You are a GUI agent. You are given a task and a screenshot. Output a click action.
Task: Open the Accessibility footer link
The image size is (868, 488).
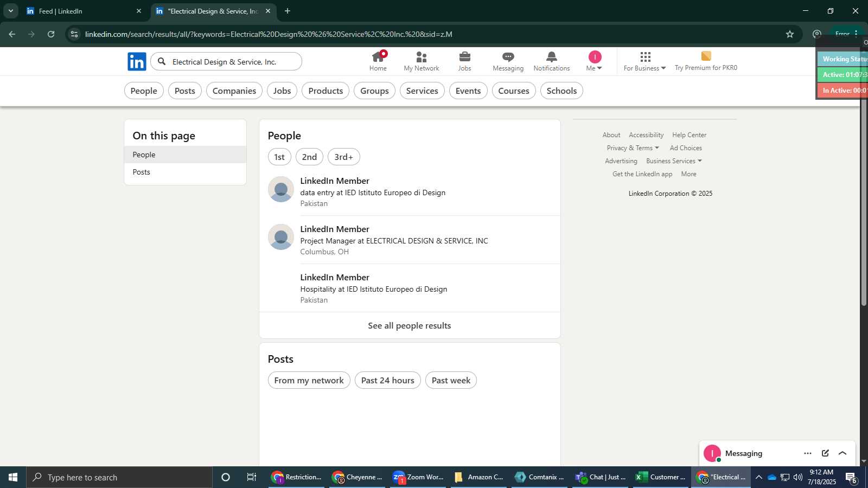(646, 135)
